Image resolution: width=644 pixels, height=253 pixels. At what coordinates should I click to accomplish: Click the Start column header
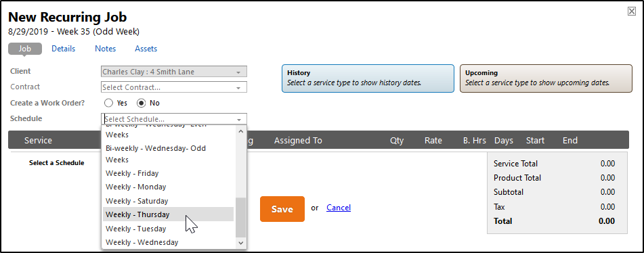coord(535,140)
